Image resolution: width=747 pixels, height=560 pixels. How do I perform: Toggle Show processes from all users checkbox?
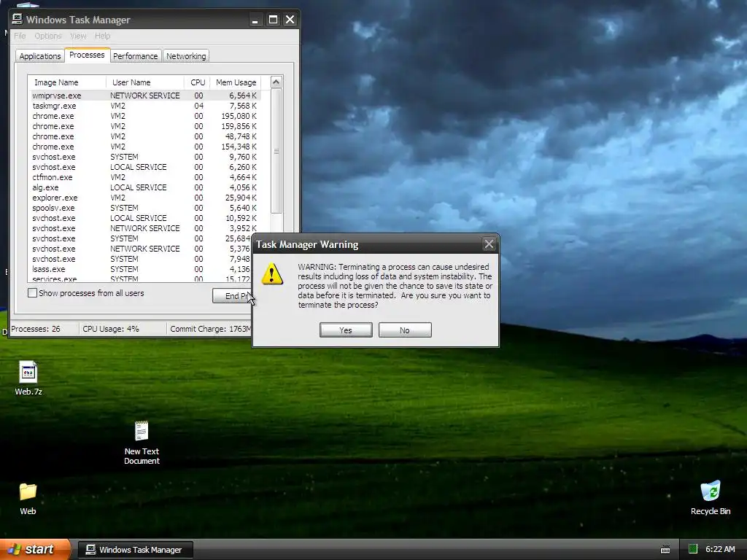tap(32, 293)
